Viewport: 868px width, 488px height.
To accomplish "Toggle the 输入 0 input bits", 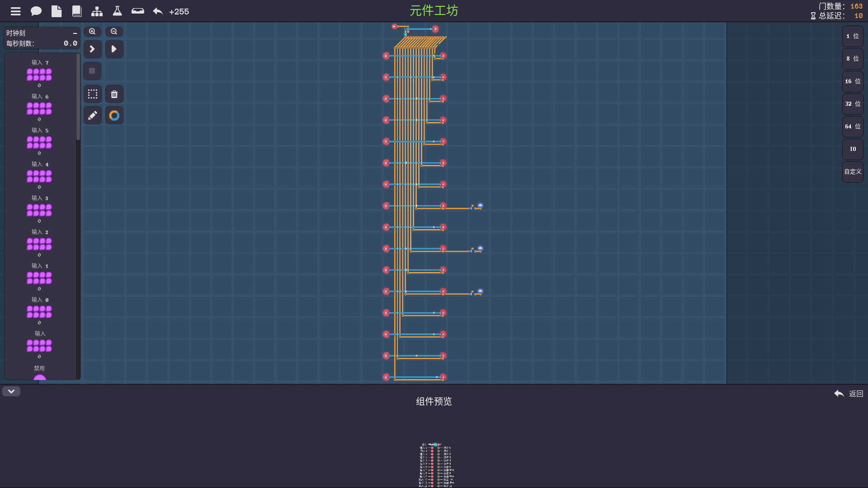I will tap(39, 312).
